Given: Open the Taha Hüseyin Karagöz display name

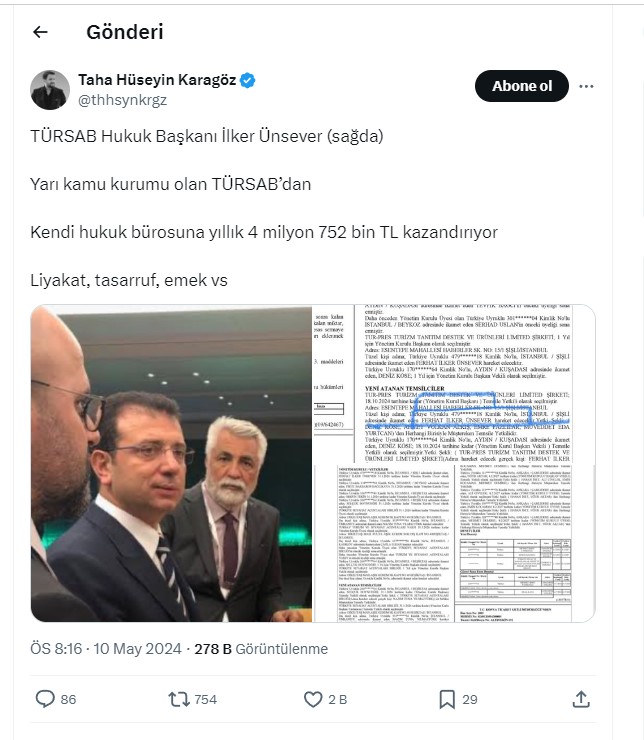Looking at the screenshot, I should (157, 80).
